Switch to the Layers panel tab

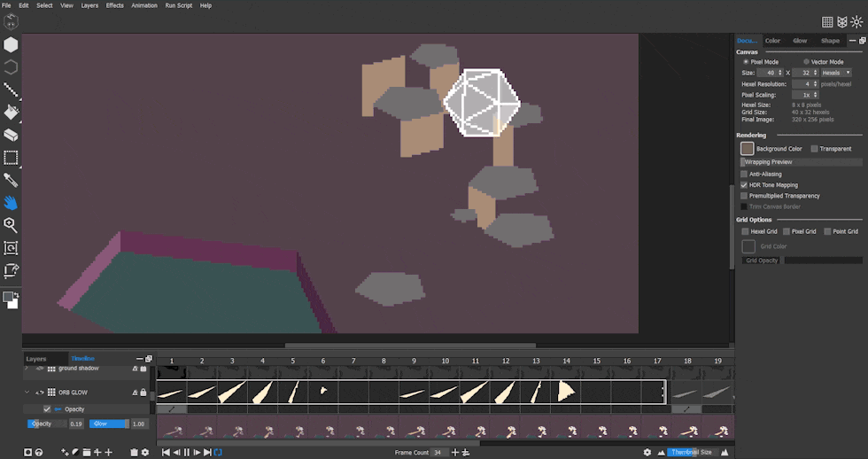36,359
